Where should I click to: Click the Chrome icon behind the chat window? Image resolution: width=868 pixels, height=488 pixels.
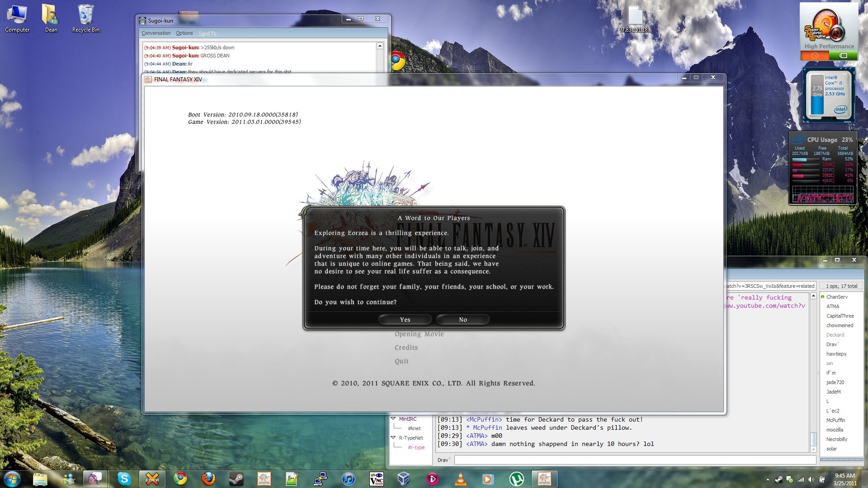[397, 61]
